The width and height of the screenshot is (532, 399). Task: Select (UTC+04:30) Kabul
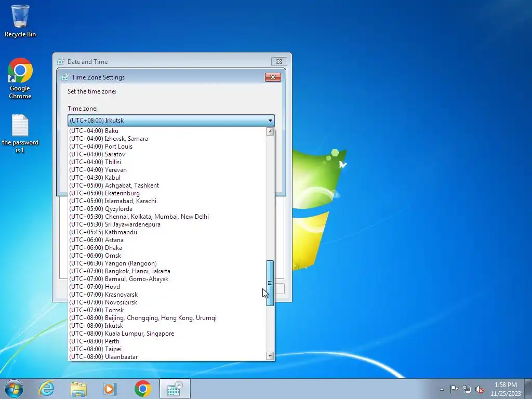pos(167,178)
